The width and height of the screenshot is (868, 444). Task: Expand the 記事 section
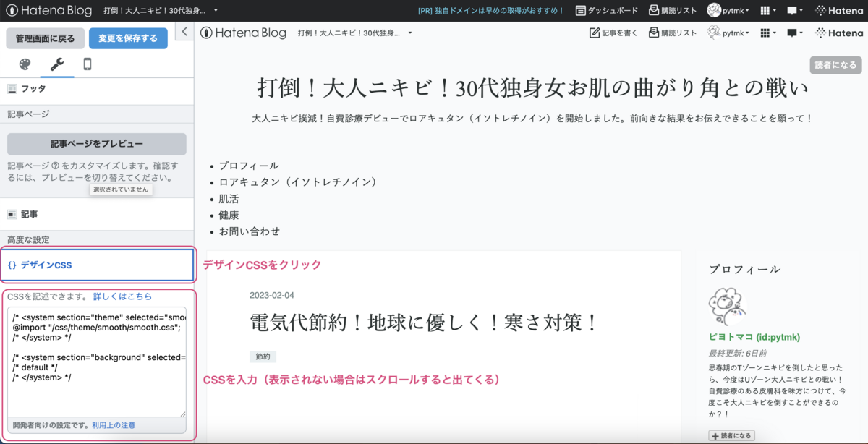97,214
